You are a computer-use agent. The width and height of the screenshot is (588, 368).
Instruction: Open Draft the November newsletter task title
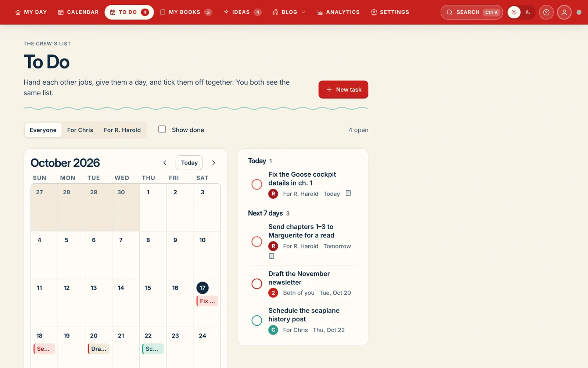click(299, 278)
